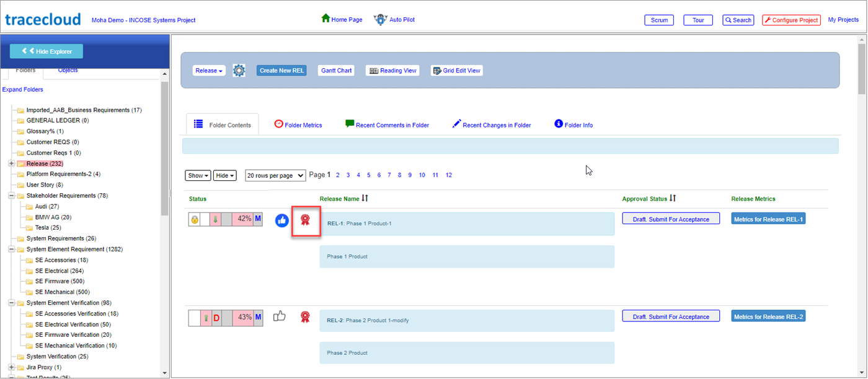Viewport: 868px width, 379px height.
Task: Click the 43% progress cell for REL-2
Action: click(x=242, y=317)
